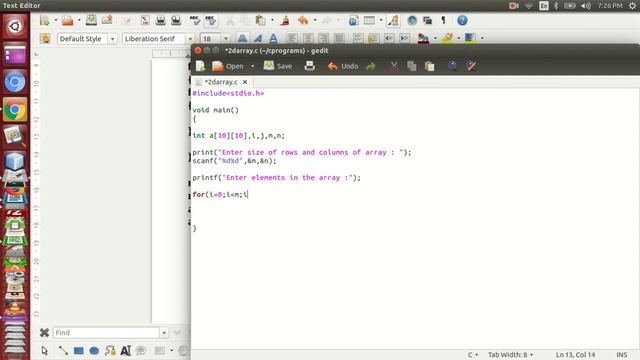This screenshot has width=640, height=360.
Task: Click the Open folder icon in Writer toolbar
Action: point(68,20)
